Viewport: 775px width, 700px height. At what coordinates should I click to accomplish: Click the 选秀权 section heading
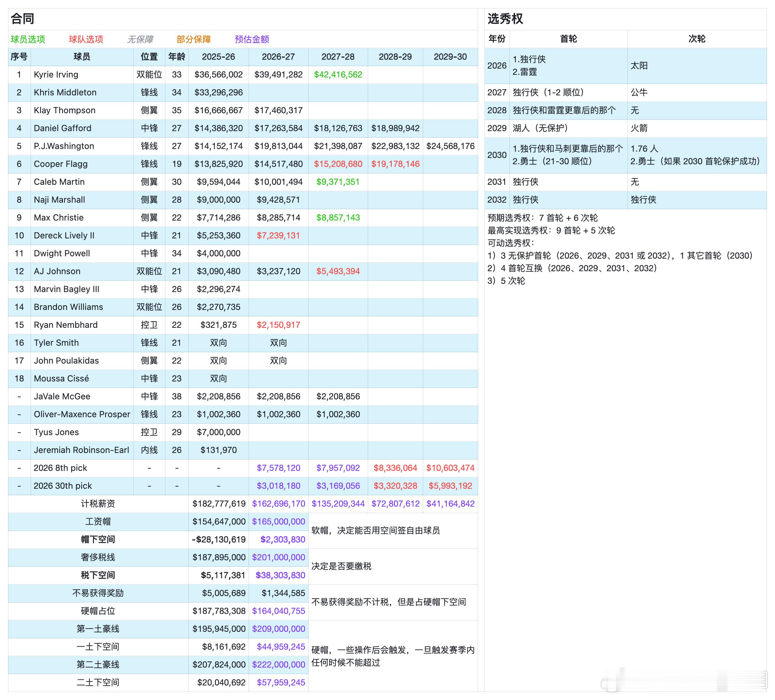pyautogui.click(x=505, y=19)
